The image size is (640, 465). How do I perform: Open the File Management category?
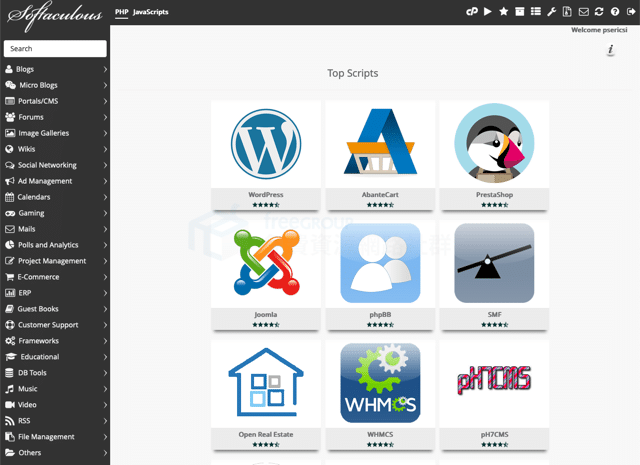55,437
